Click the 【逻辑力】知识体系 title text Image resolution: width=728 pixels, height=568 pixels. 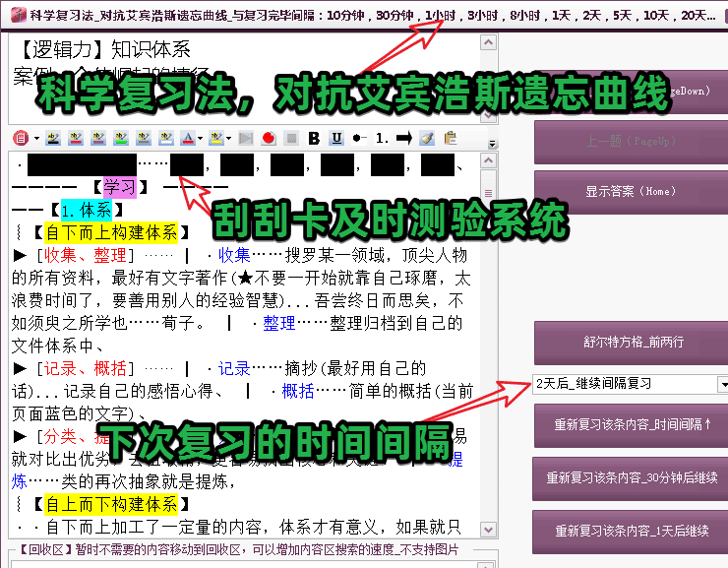click(105, 49)
